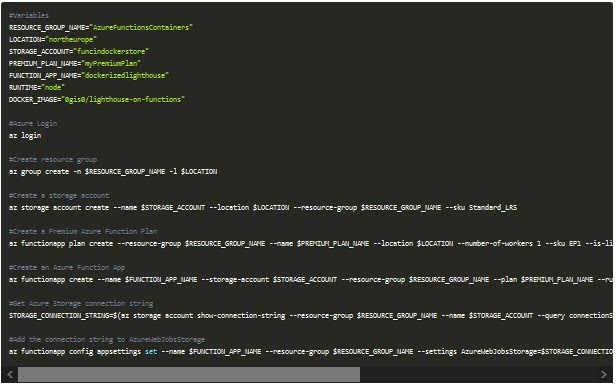
Task: Click the 'az functionapp config appsettings set' line
Action: pos(310,352)
